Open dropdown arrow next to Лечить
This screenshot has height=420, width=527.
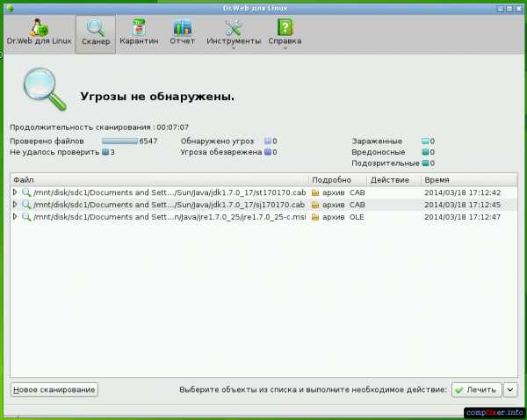point(510,390)
